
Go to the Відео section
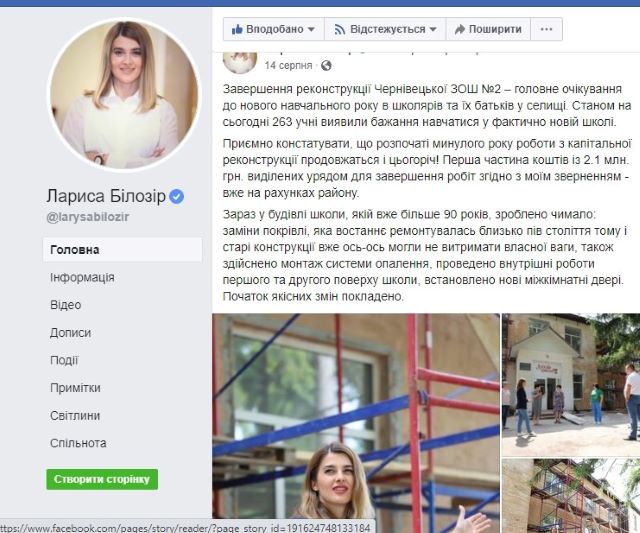pos(65,305)
